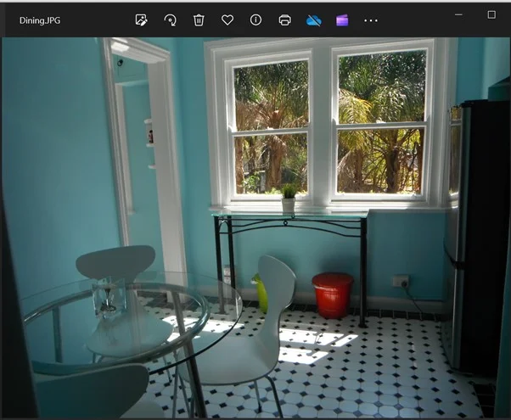Click the displayed dining room photo
Screen dimensions: 511x420
tap(255, 227)
